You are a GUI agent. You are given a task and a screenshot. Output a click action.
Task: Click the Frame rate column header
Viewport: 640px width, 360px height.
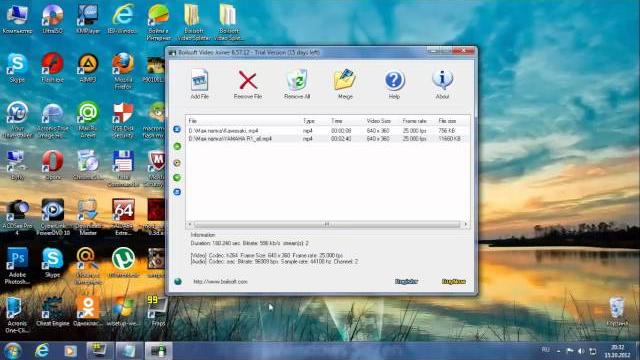pyautogui.click(x=417, y=121)
